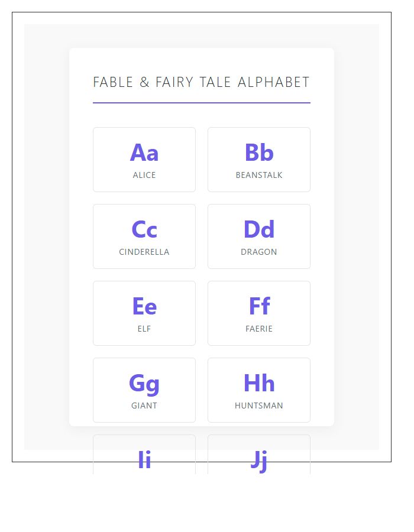The image size is (414, 532).
Task: Click the FABLE & FAIRY TALE ALPHABET heading
Action: tap(201, 82)
